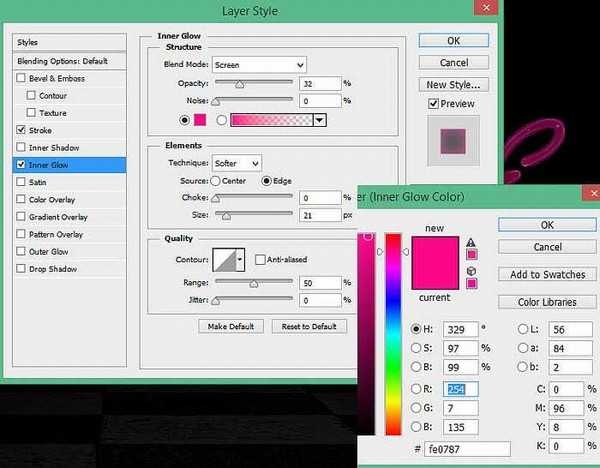The width and height of the screenshot is (600, 468).
Task: Click the Add to Swatches button
Action: (547, 275)
